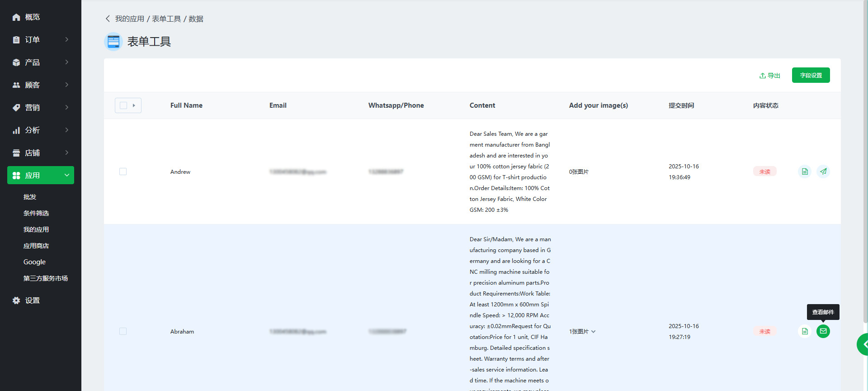Click the 表单工具 app icon

pos(113,42)
